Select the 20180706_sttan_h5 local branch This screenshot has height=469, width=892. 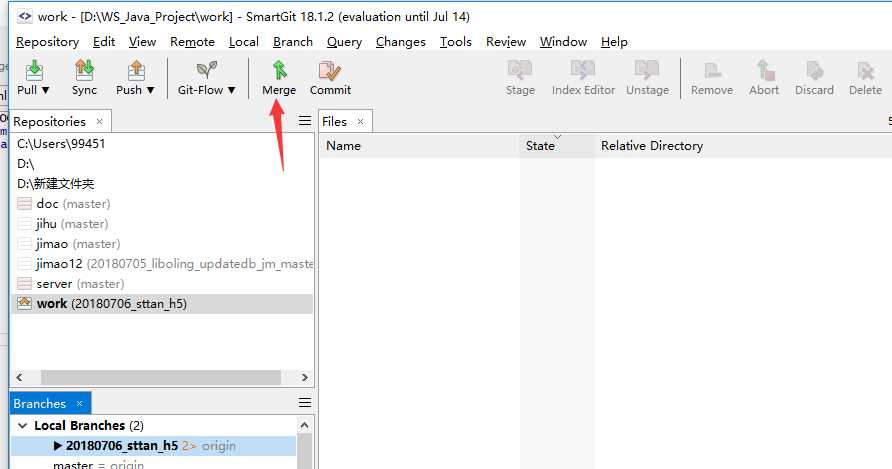point(154,446)
